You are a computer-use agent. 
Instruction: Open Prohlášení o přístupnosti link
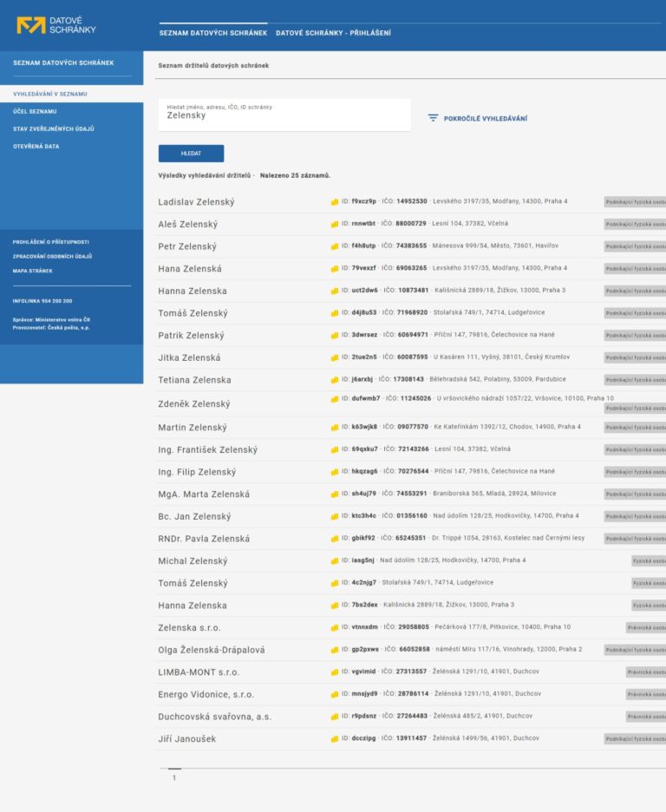pos(50,242)
